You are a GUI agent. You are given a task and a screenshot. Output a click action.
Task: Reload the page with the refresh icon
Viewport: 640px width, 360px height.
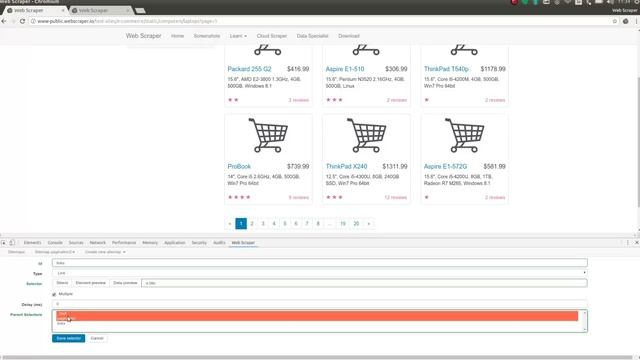22,21
